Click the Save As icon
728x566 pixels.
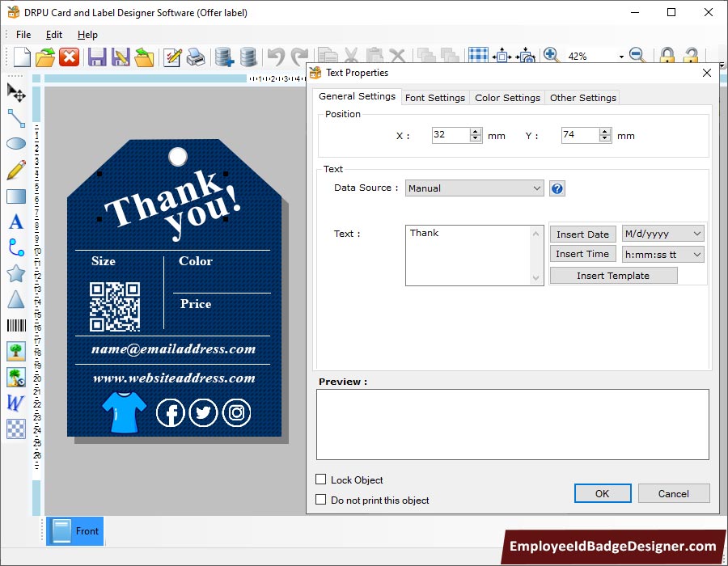click(x=121, y=57)
